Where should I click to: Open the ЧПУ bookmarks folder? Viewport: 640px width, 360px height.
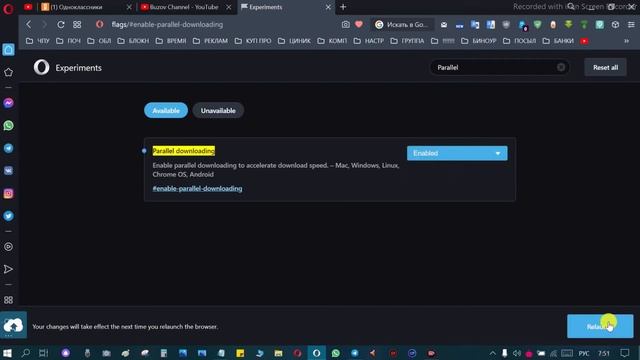38,41
